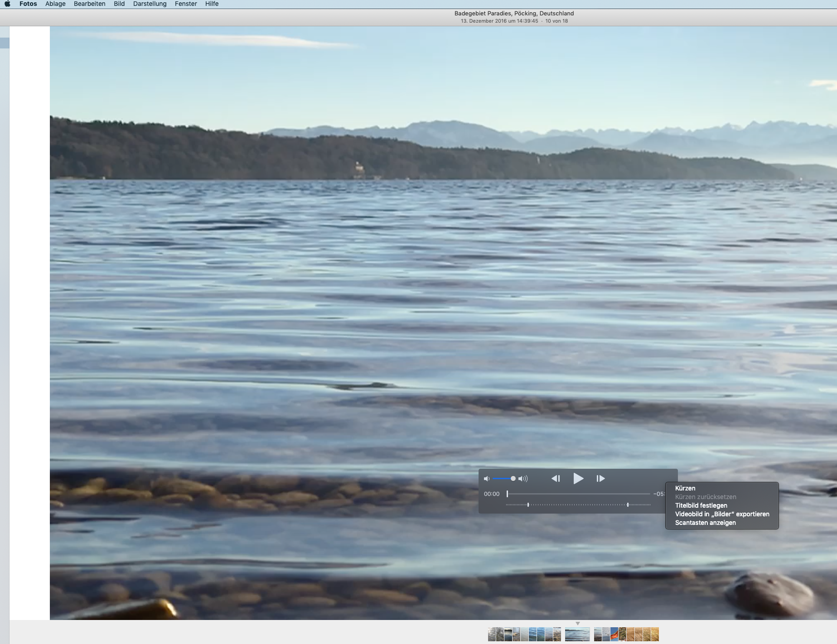Open the Apple menu
Screen dimensions: 837x644
click(7, 4)
